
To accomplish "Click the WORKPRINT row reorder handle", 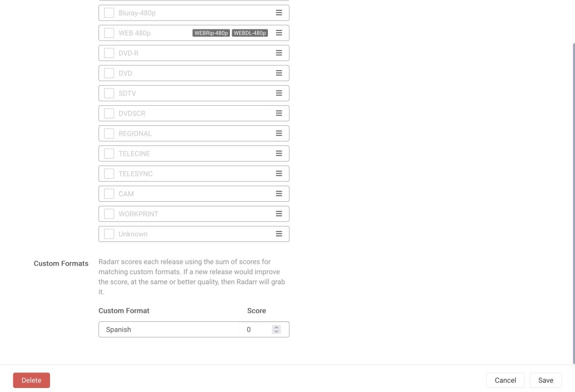I will pyautogui.click(x=279, y=214).
